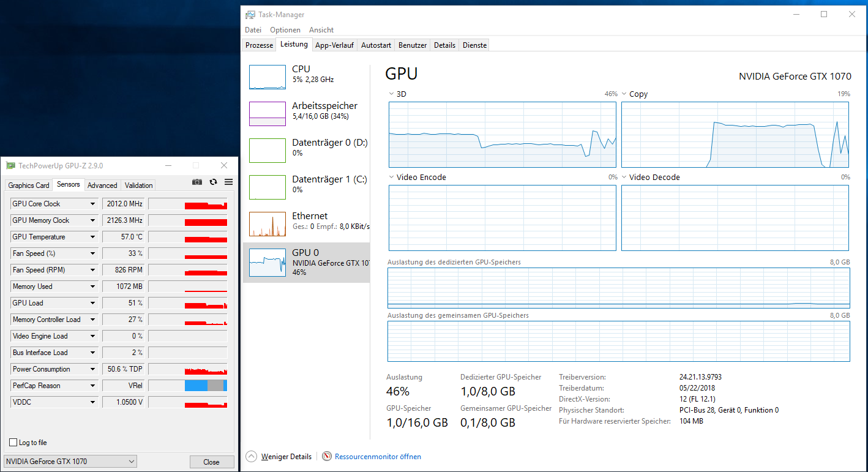868x472 pixels.
Task: Switch to App-Verlauf tab
Action: [335, 45]
